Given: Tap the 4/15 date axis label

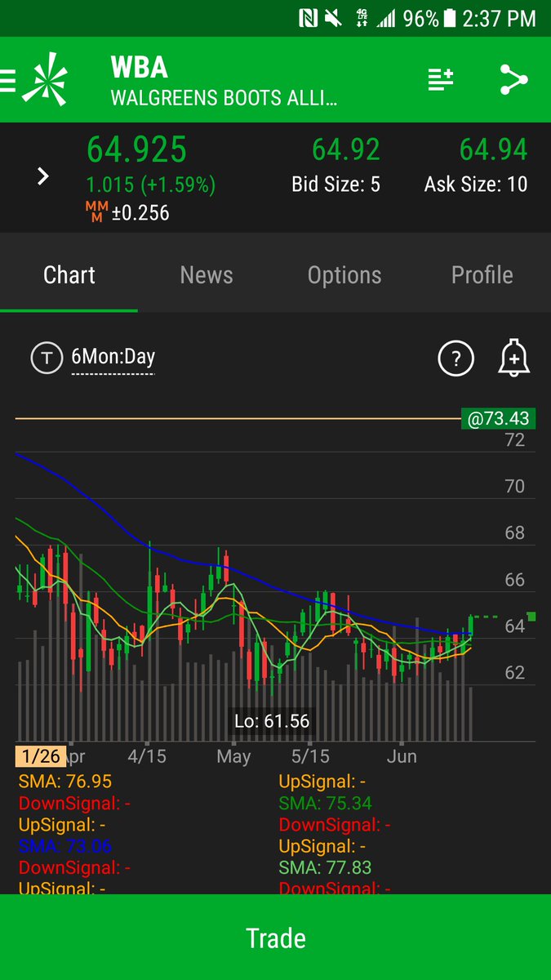Looking at the screenshot, I should (147, 755).
